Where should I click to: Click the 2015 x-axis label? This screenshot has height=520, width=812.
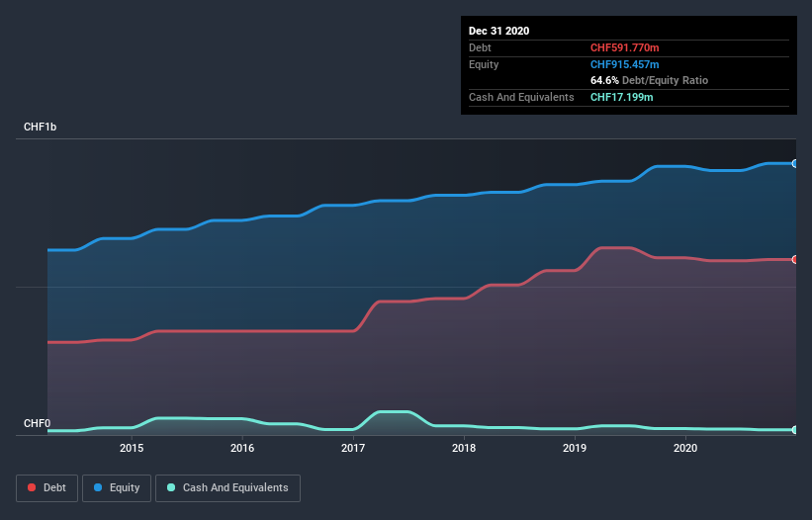[132, 448]
